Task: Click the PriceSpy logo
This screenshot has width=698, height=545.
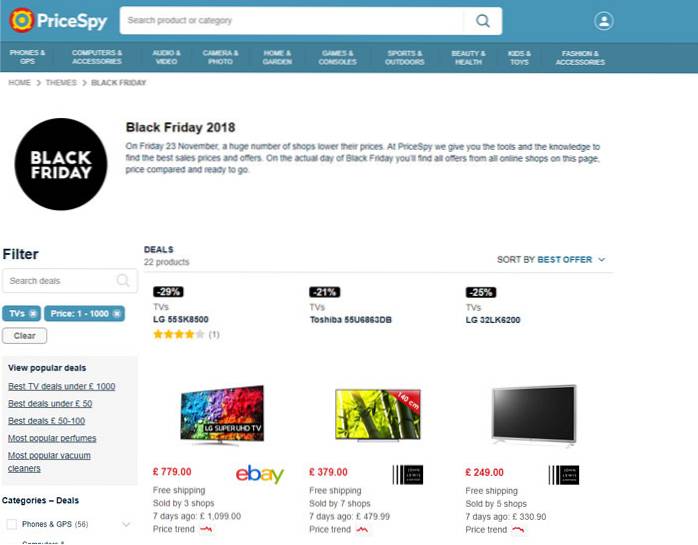Action: tap(58, 20)
